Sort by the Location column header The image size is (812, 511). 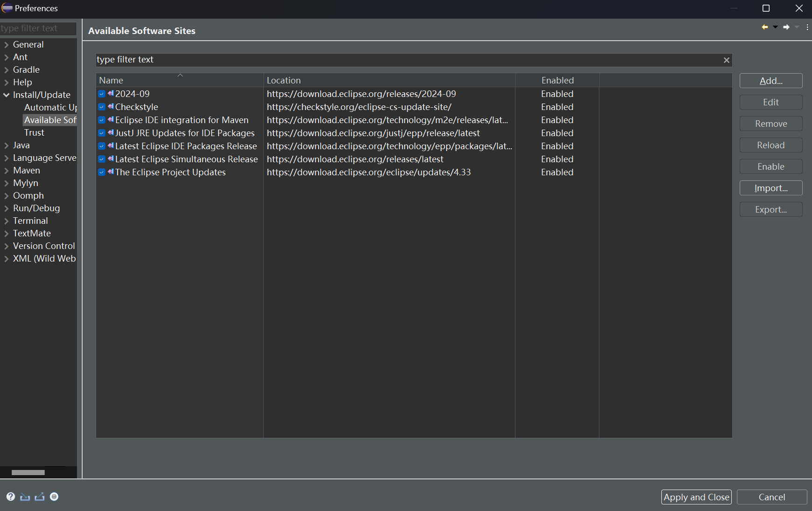click(x=389, y=80)
